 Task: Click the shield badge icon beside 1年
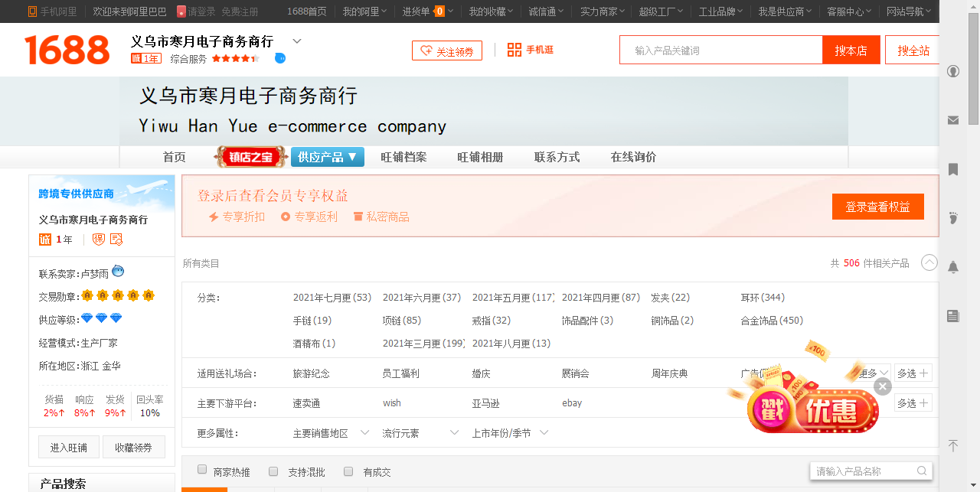[x=99, y=239]
